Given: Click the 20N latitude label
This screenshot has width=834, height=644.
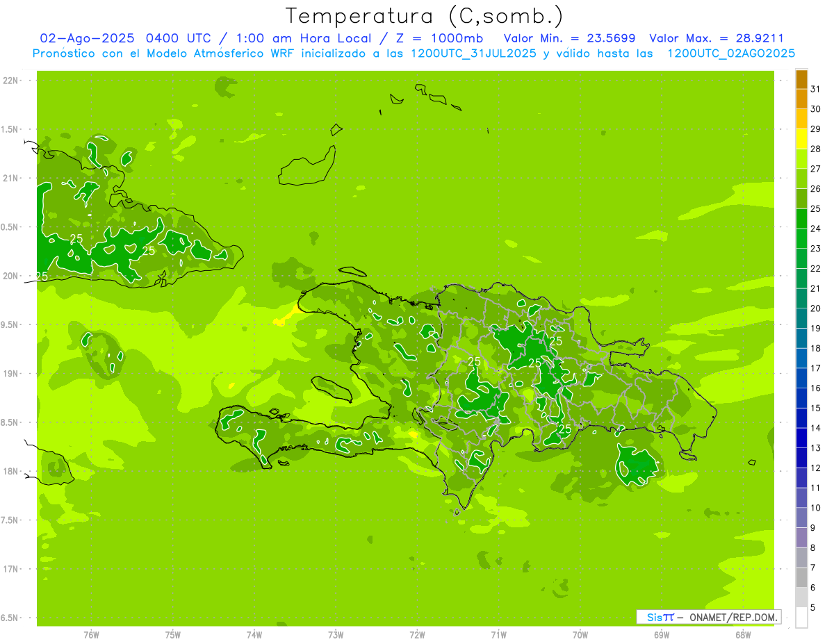Looking at the screenshot, I should click(12, 276).
